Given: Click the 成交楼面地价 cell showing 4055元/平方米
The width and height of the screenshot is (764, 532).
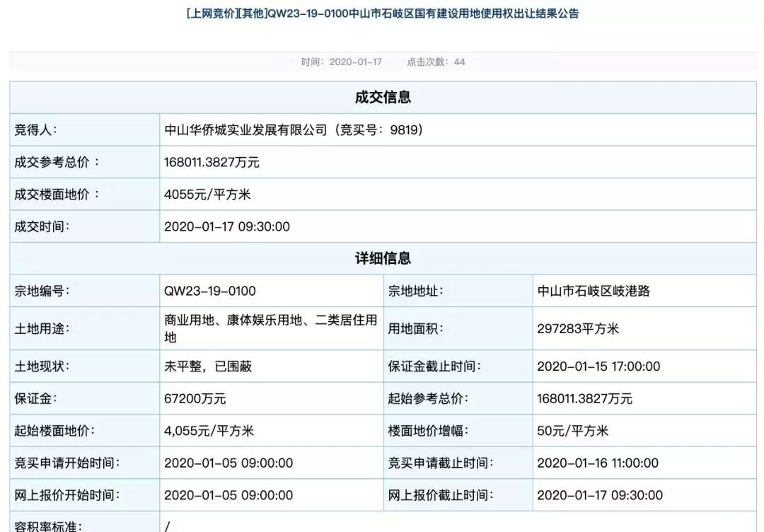Looking at the screenshot, I should tap(207, 194).
